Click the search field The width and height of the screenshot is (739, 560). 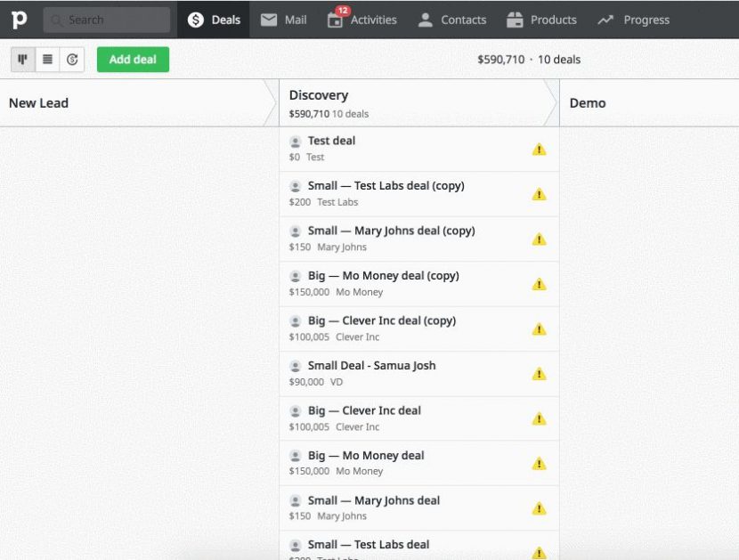click(106, 19)
